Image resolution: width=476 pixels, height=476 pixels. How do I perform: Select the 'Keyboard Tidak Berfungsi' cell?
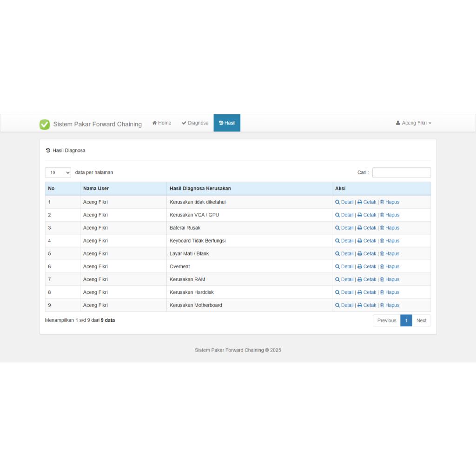point(249,241)
